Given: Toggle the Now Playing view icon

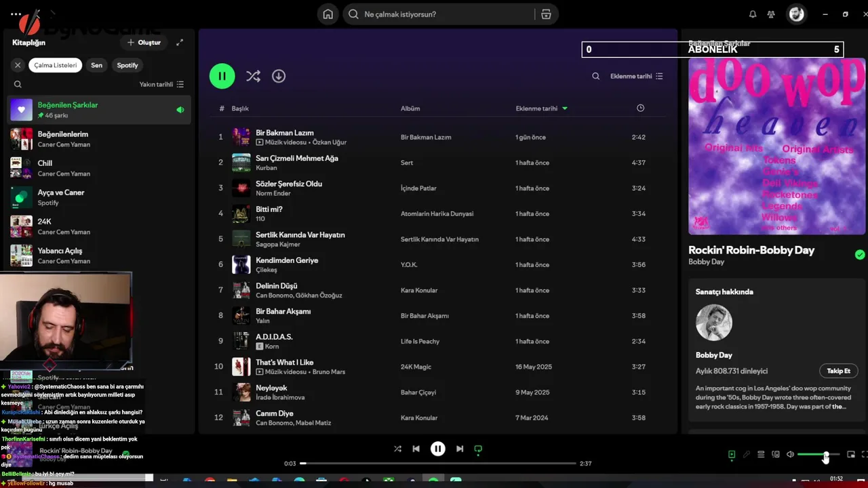Looking at the screenshot, I should pyautogui.click(x=731, y=455).
